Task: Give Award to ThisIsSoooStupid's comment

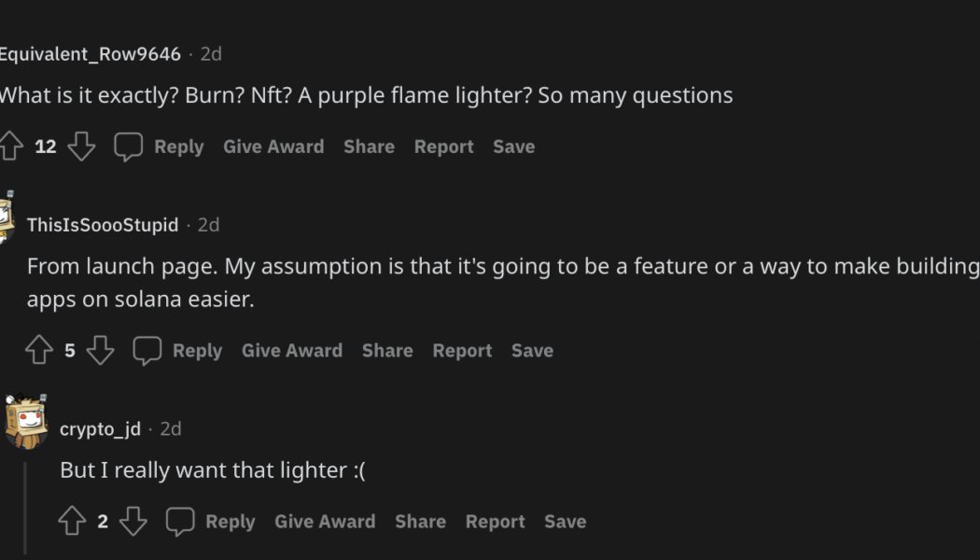Action: [292, 351]
